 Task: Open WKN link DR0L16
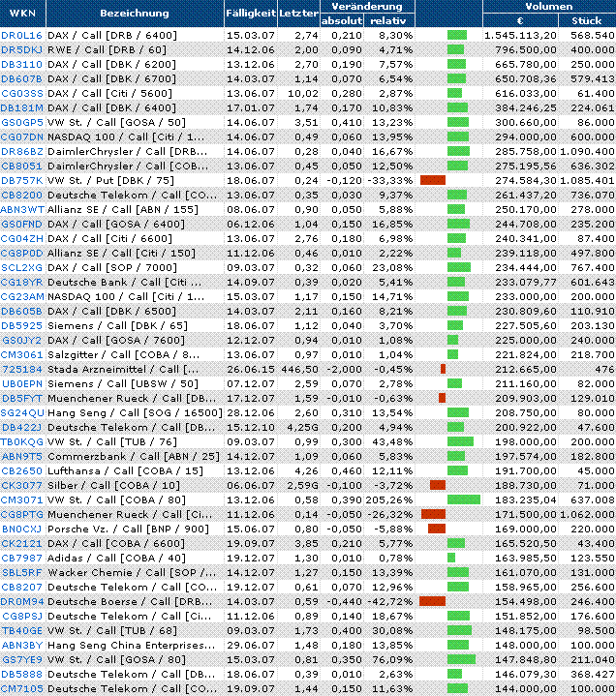(21, 35)
